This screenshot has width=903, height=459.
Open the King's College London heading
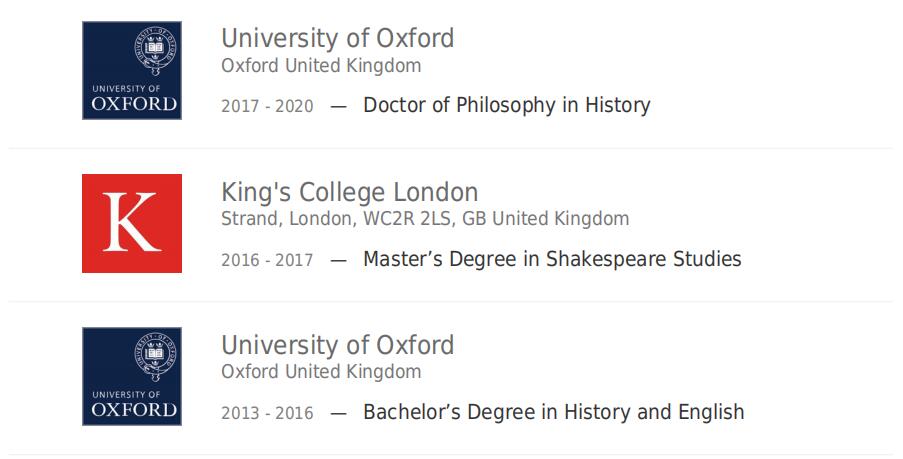349,192
